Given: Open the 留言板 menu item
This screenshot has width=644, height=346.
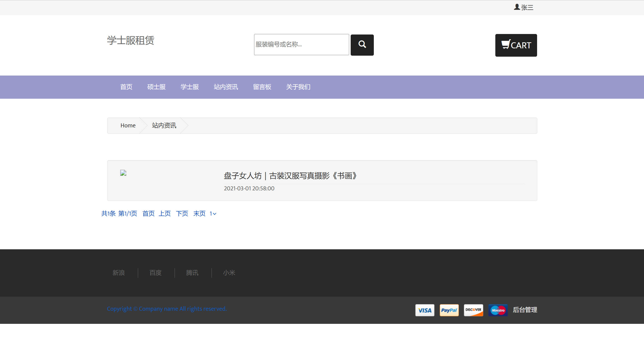Looking at the screenshot, I should 262,87.
